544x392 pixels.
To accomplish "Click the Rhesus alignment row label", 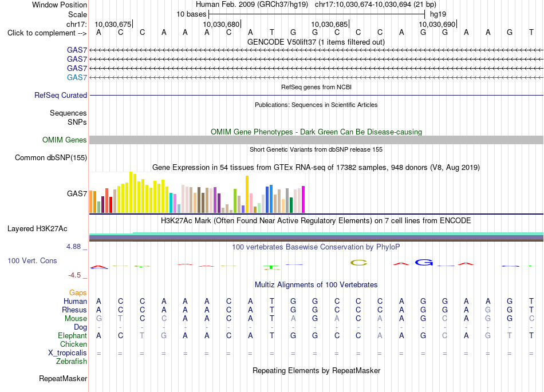I will 74,310.
